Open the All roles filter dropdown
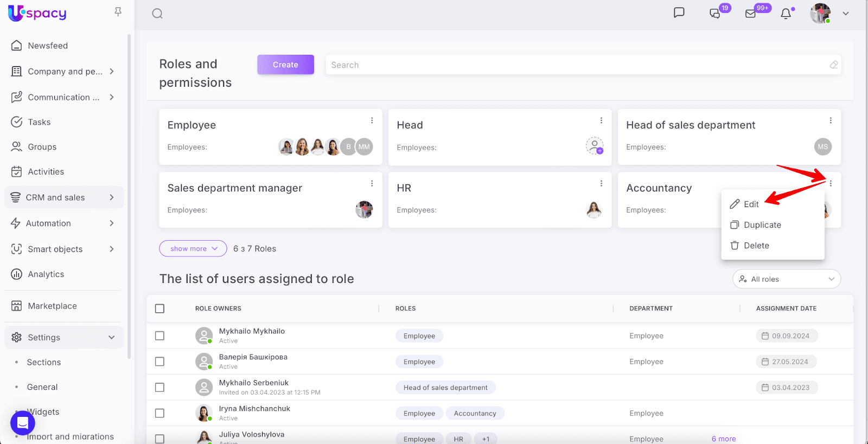The width and height of the screenshot is (868, 444). (x=787, y=279)
